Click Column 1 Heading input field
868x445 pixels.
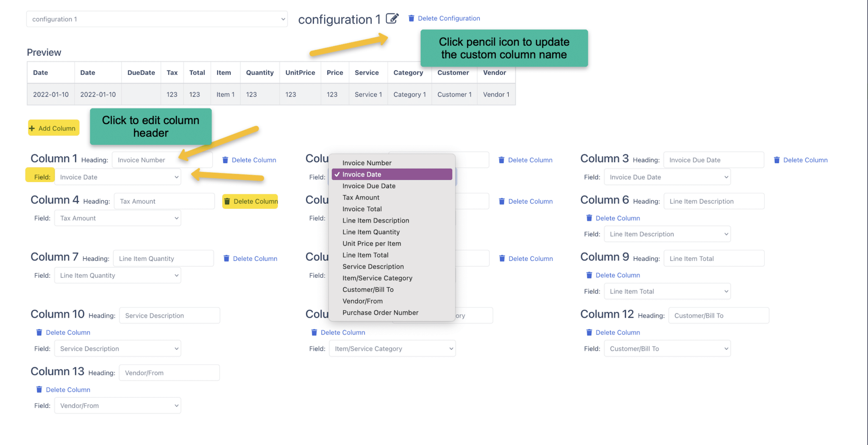tap(162, 160)
